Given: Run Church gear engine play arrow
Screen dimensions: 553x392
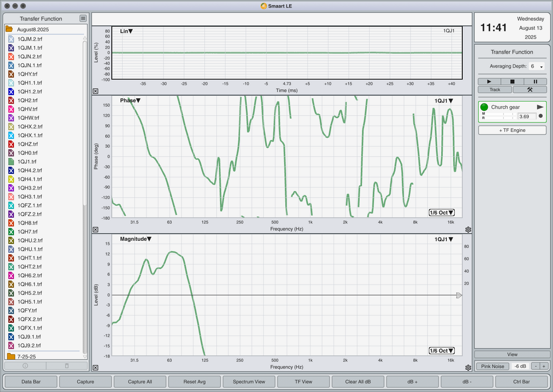Looking at the screenshot, I should pyautogui.click(x=540, y=107).
